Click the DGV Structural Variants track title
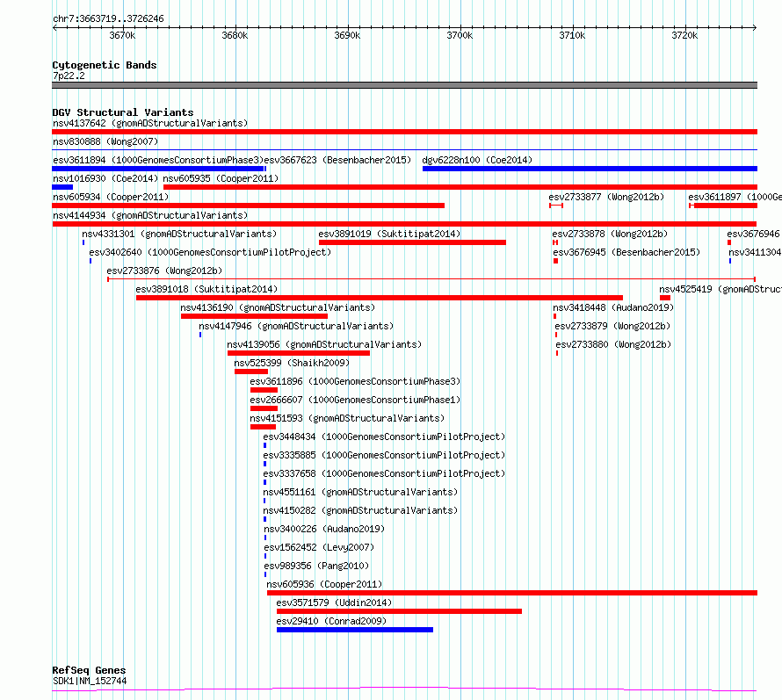Screen dimensions: 782x700 pyautogui.click(x=123, y=112)
